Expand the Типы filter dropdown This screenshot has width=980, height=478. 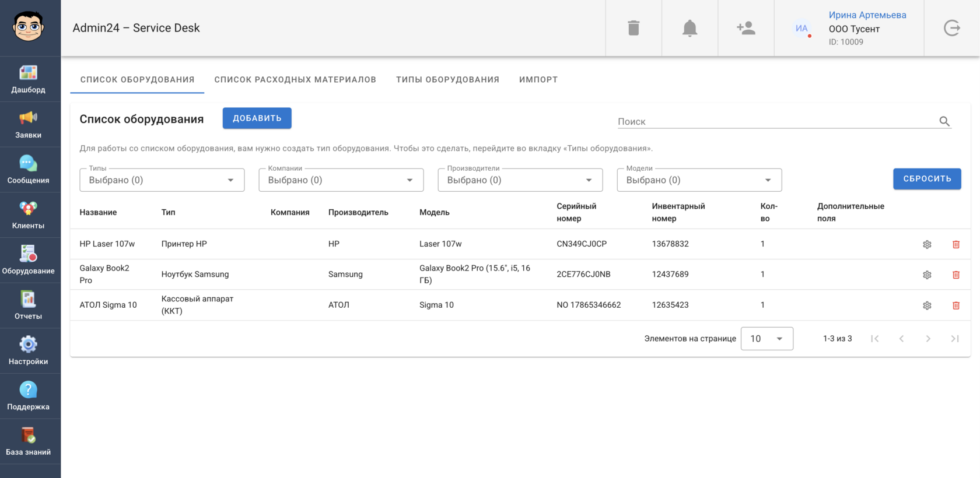click(162, 180)
